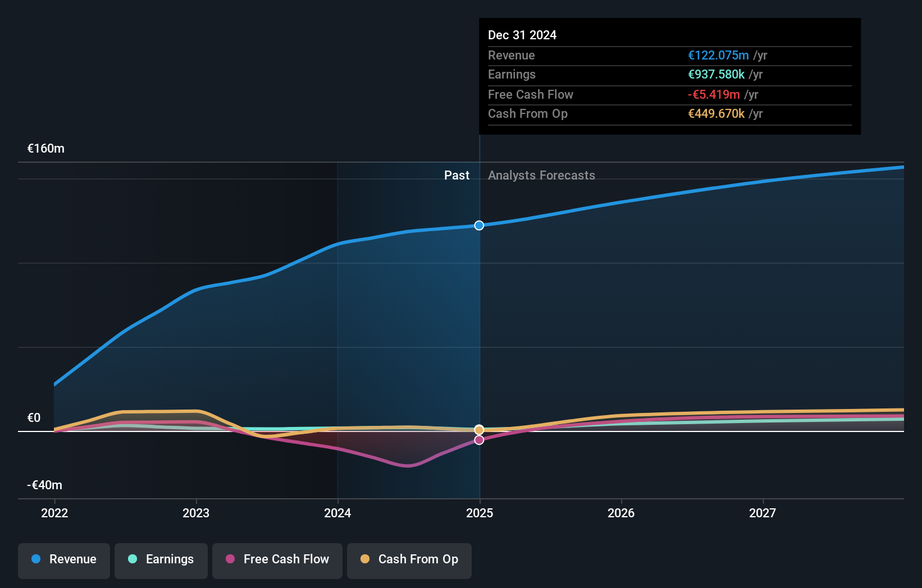
Task: Click the €449.670k cash from op value
Action: 716,113
